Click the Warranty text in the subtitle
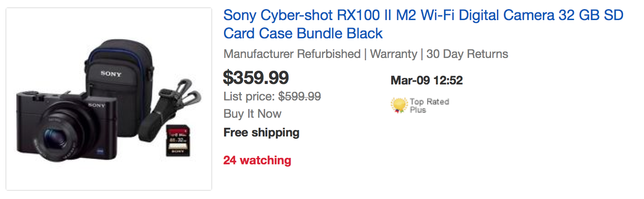The height and width of the screenshot is (199, 644). (394, 54)
